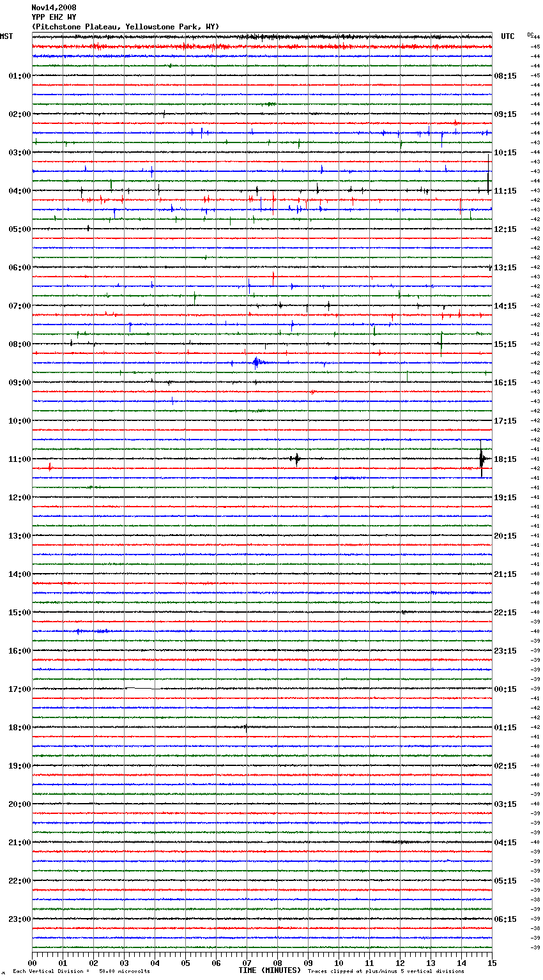Click the 18:15 UTC time label

[505, 459]
